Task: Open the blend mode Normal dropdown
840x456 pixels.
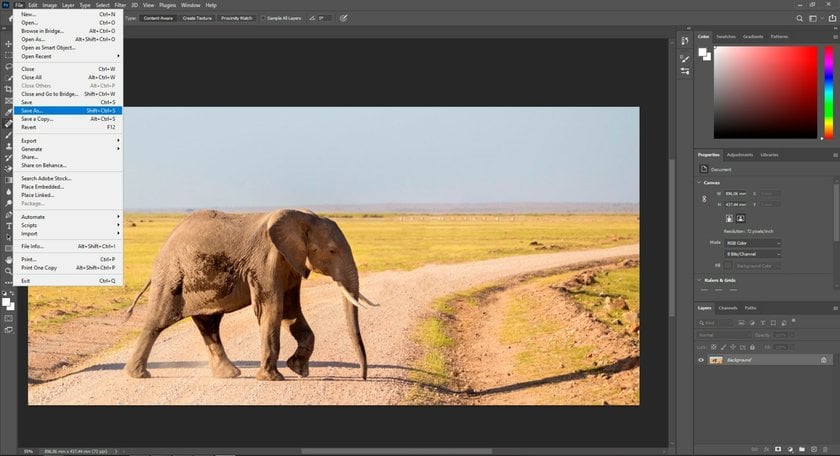Action: pyautogui.click(x=723, y=335)
